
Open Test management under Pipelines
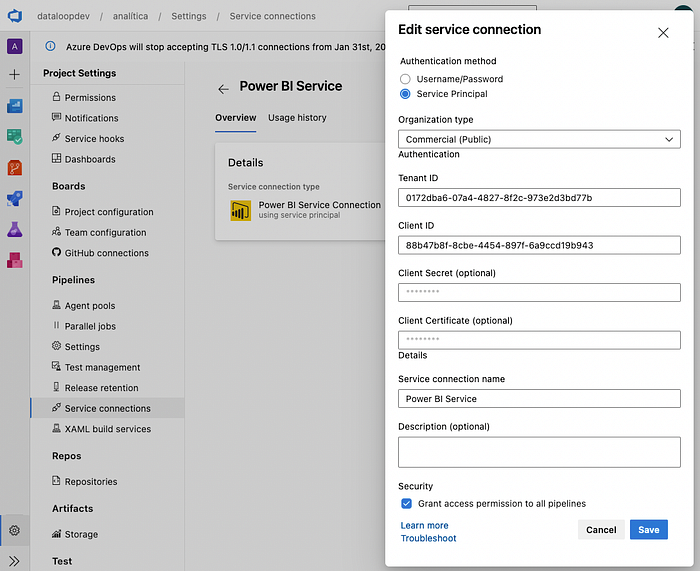[x=102, y=367]
